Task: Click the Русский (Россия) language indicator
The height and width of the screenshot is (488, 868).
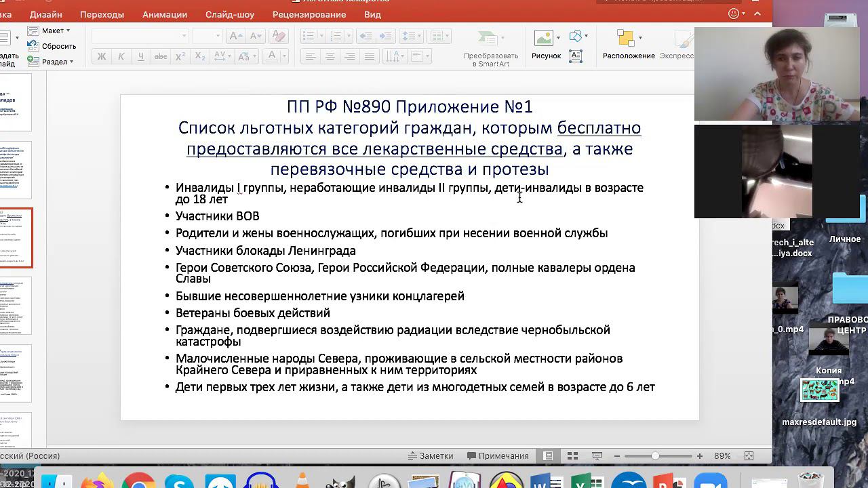Action: pos(30,456)
